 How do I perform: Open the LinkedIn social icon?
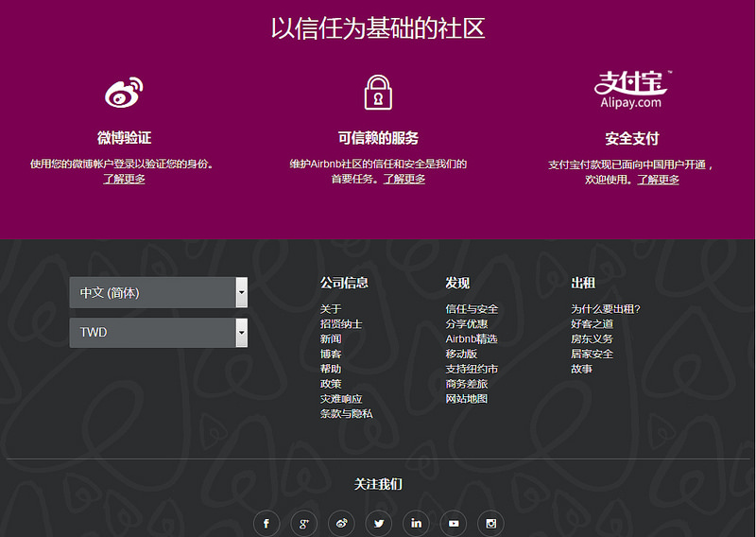coord(416,524)
